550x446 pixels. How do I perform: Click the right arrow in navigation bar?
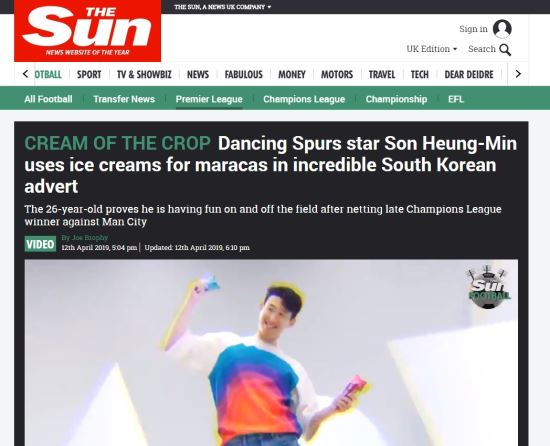[518, 74]
